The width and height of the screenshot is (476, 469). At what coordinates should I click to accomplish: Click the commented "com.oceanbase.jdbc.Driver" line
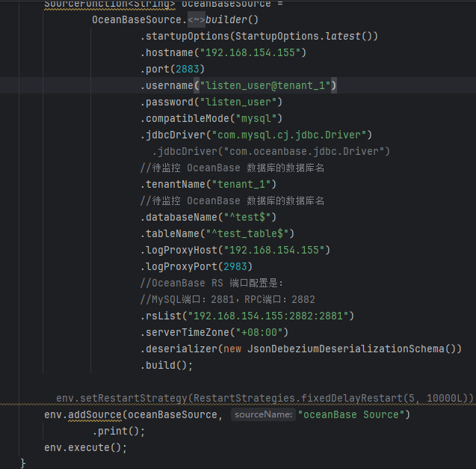pyautogui.click(x=271, y=151)
